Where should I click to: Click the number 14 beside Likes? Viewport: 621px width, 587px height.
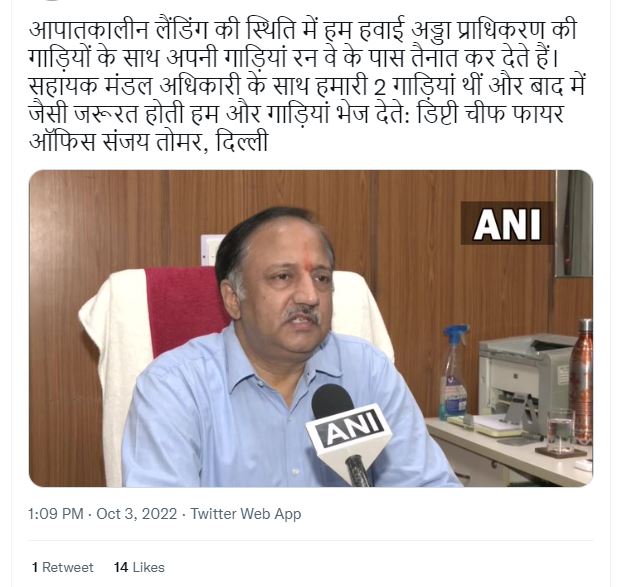pyautogui.click(x=121, y=567)
